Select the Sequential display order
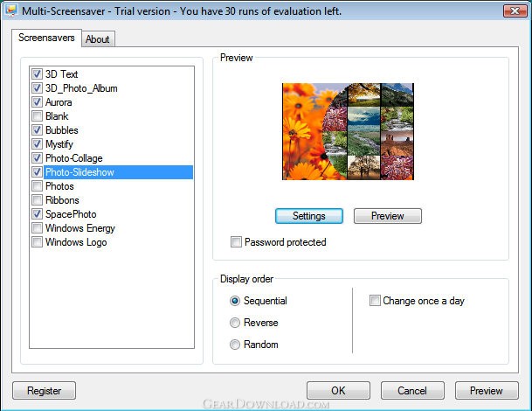 [x=235, y=301]
